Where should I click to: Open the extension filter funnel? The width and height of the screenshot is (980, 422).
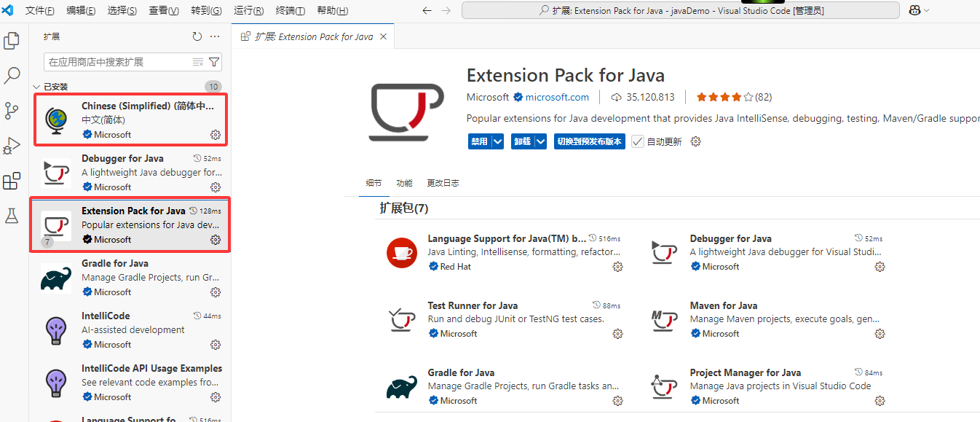pos(214,62)
